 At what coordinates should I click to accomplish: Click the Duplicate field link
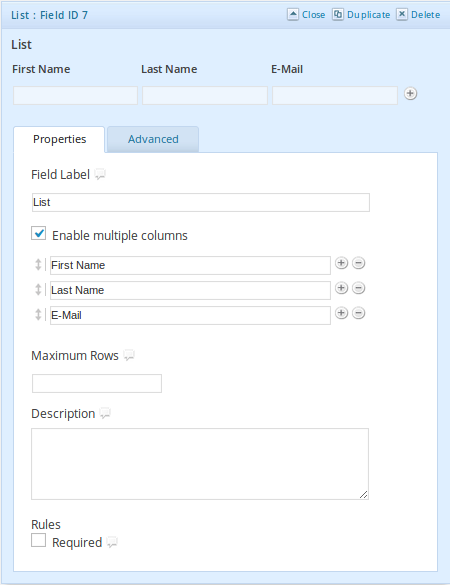[x=368, y=15]
